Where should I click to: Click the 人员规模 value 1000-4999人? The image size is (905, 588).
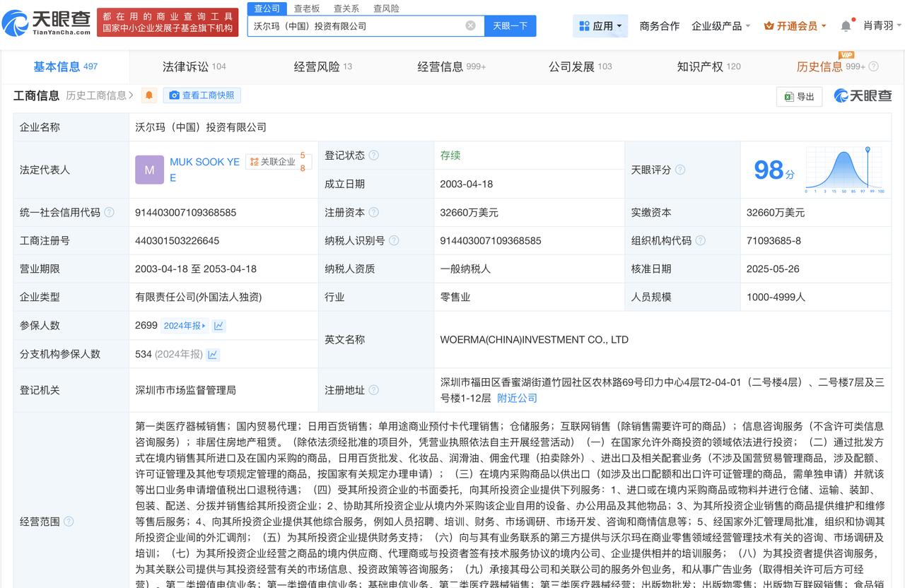pyautogui.click(x=776, y=297)
